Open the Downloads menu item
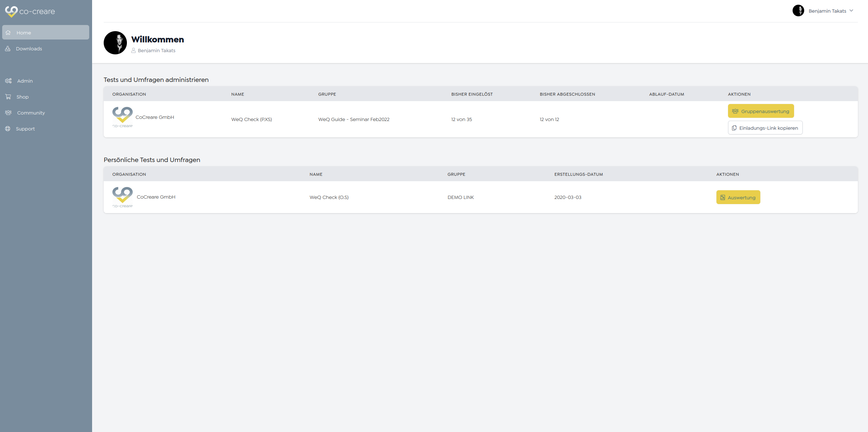Screen dimensions: 868x432 pyautogui.click(x=29, y=49)
